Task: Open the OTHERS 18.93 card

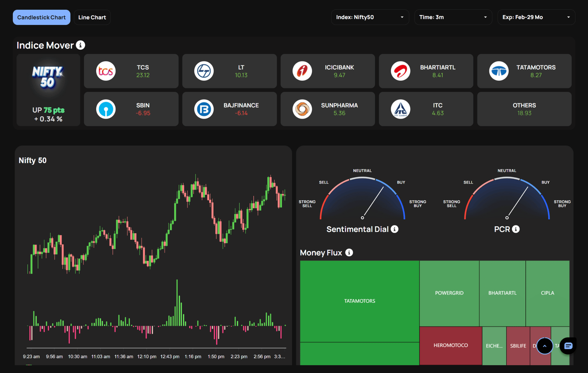Action: click(524, 109)
